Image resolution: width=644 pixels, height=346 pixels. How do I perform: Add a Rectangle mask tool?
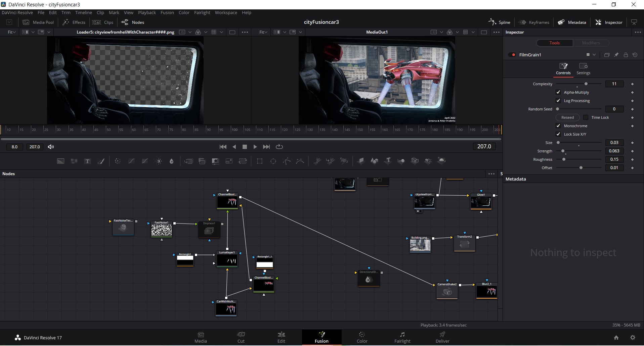260,161
